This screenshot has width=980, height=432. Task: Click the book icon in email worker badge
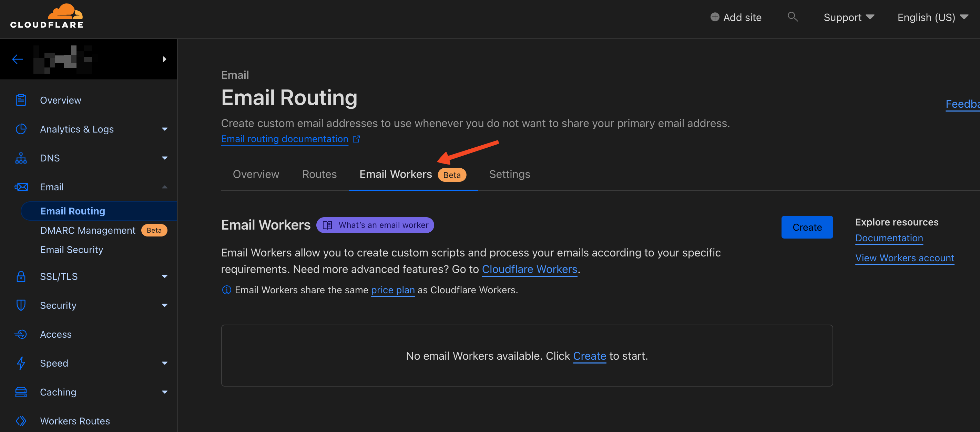click(327, 225)
